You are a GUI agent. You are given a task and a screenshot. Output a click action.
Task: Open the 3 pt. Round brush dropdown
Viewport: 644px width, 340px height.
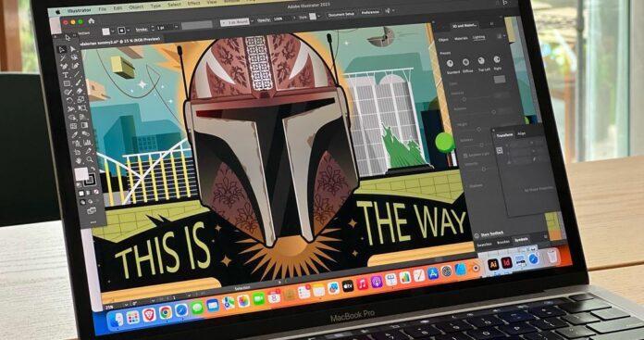[x=253, y=20]
